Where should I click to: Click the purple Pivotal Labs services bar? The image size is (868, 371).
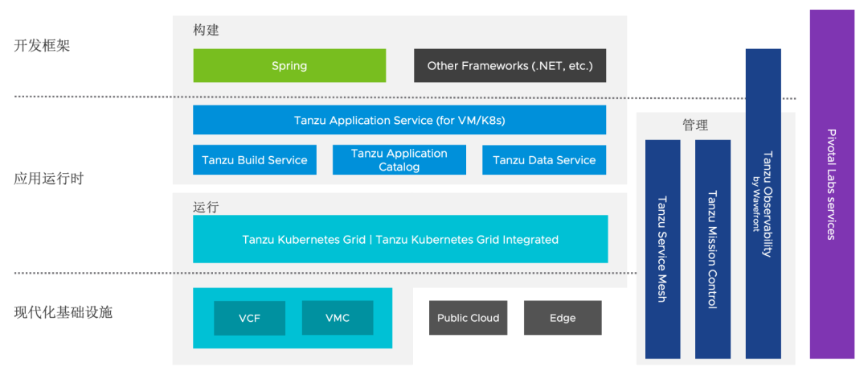coord(832,184)
